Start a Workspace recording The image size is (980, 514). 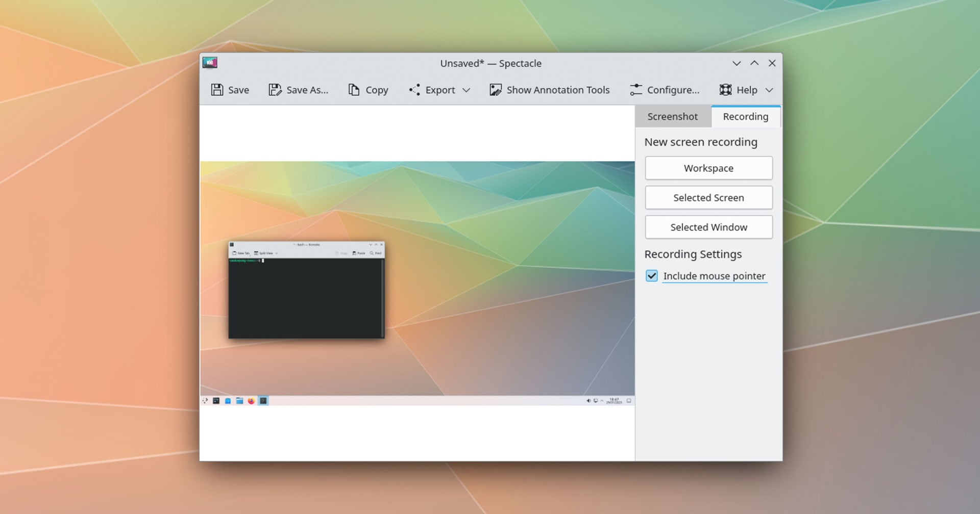point(708,168)
